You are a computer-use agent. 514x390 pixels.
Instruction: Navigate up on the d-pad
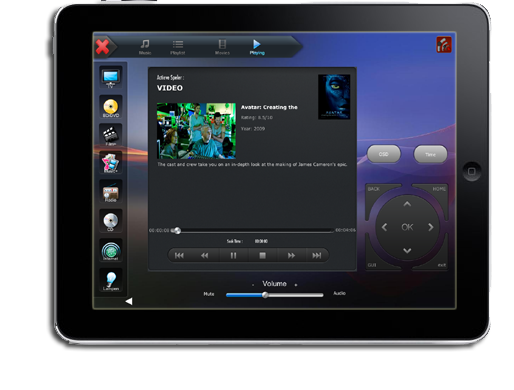(x=407, y=204)
